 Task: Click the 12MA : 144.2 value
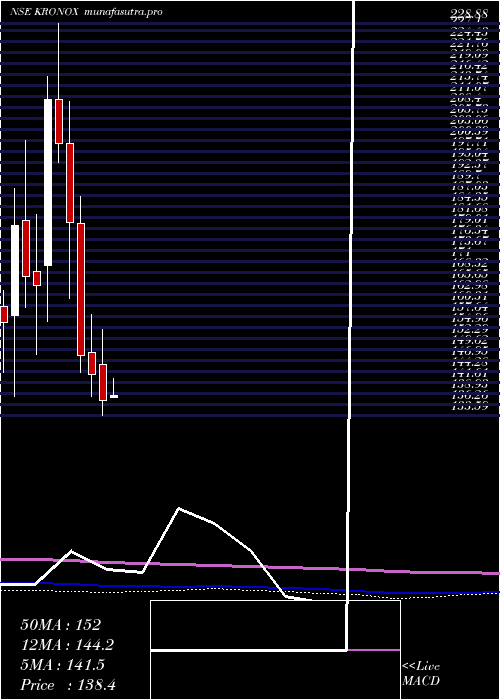67,645
